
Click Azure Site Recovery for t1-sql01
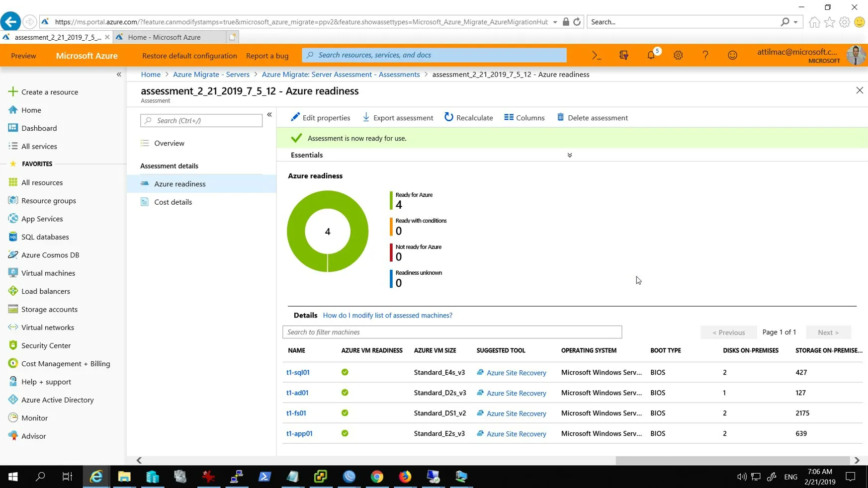(516, 373)
